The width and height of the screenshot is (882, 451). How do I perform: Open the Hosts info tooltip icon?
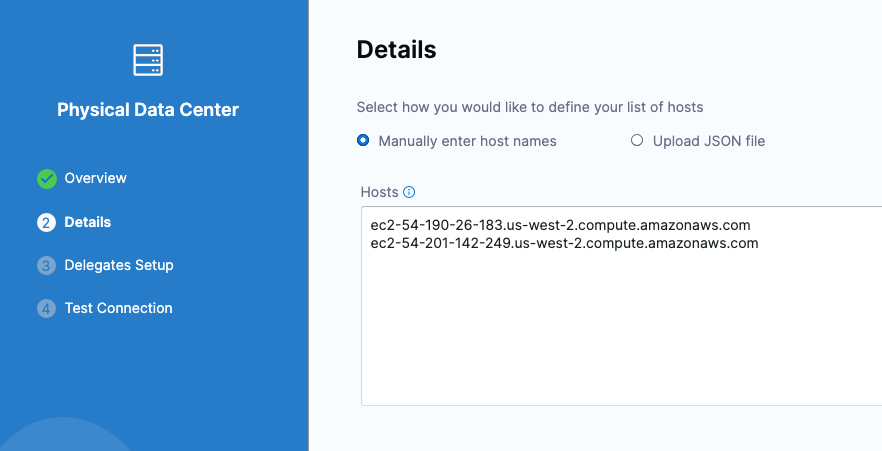409,192
